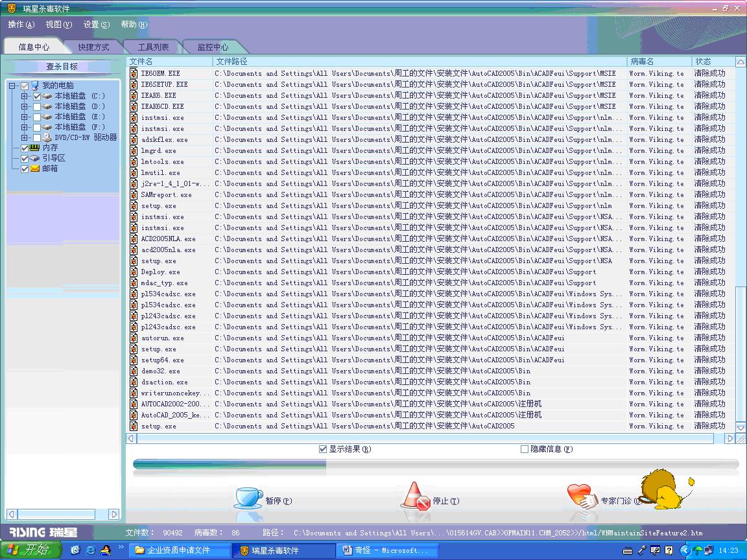Open the Windows Start (开始) button
Screen dimensions: 747x560
(x=30, y=550)
